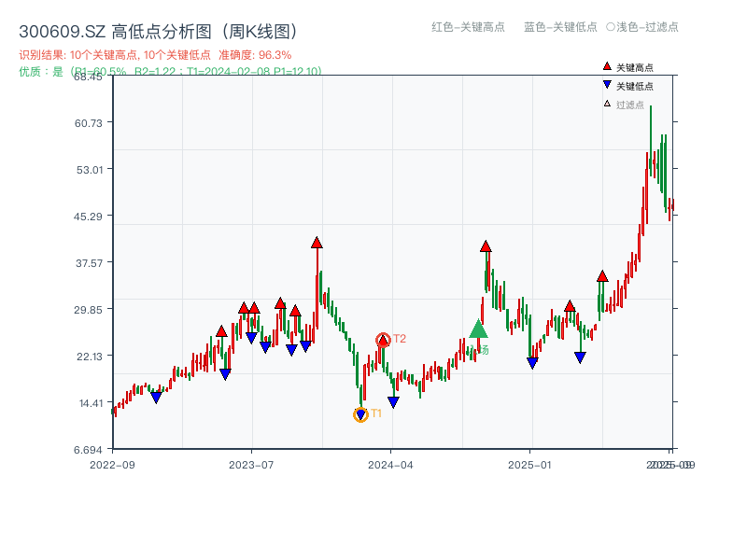Click the header note 蓝色-关键低点
This screenshot has width=747, height=560.
click(x=560, y=27)
